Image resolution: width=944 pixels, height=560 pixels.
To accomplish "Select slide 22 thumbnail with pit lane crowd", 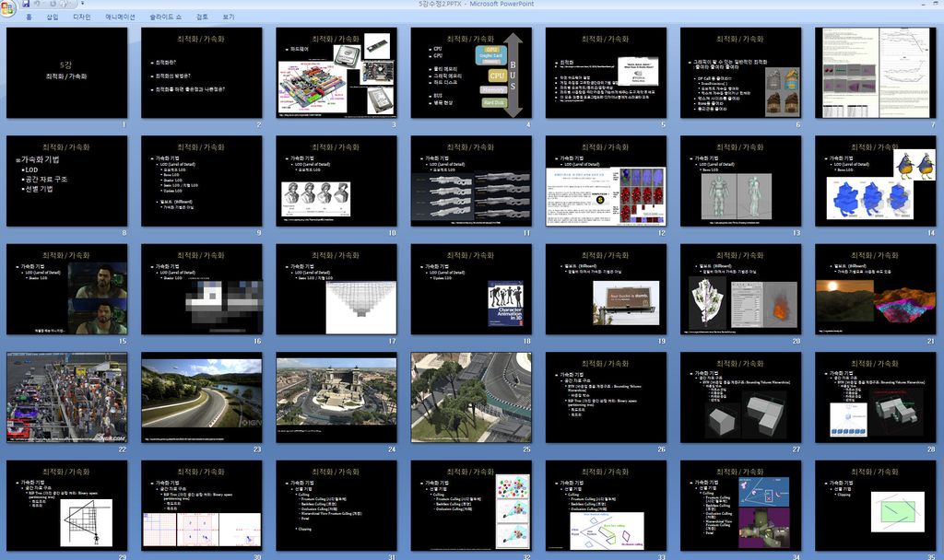I will click(66, 398).
